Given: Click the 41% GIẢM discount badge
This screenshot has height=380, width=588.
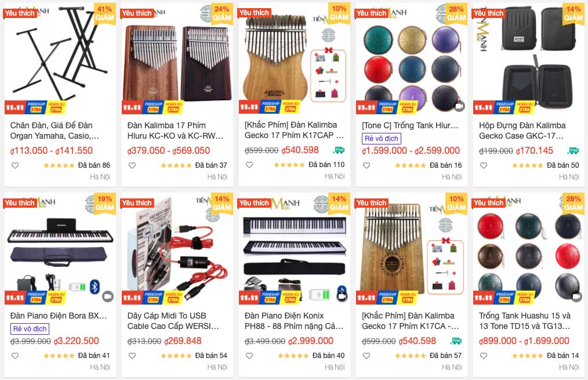Looking at the screenshot, I should (104, 13).
